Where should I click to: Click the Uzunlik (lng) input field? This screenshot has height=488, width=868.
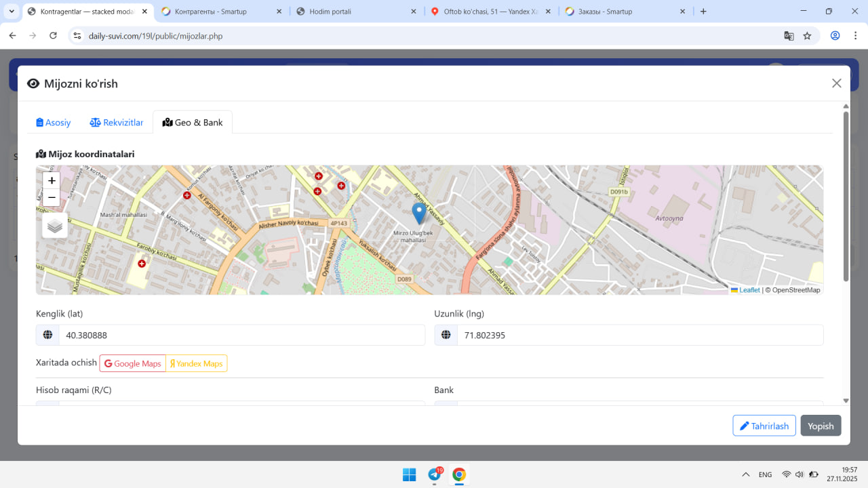(x=639, y=335)
